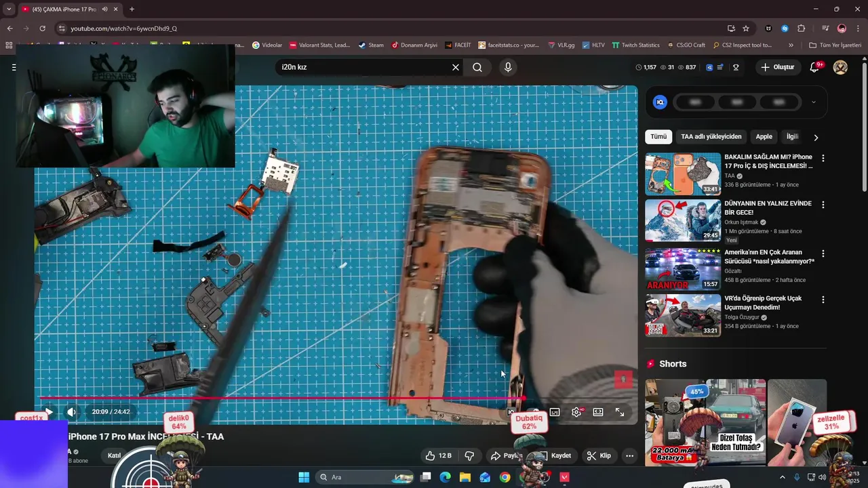
Task: Click the YouTube search magnifier button
Action: [477, 67]
